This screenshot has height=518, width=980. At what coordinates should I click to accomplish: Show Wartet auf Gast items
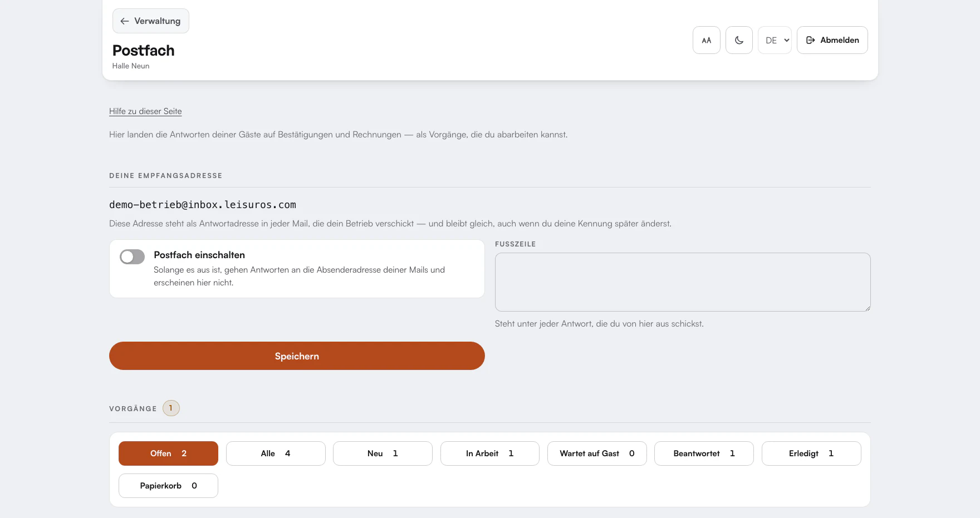point(597,453)
